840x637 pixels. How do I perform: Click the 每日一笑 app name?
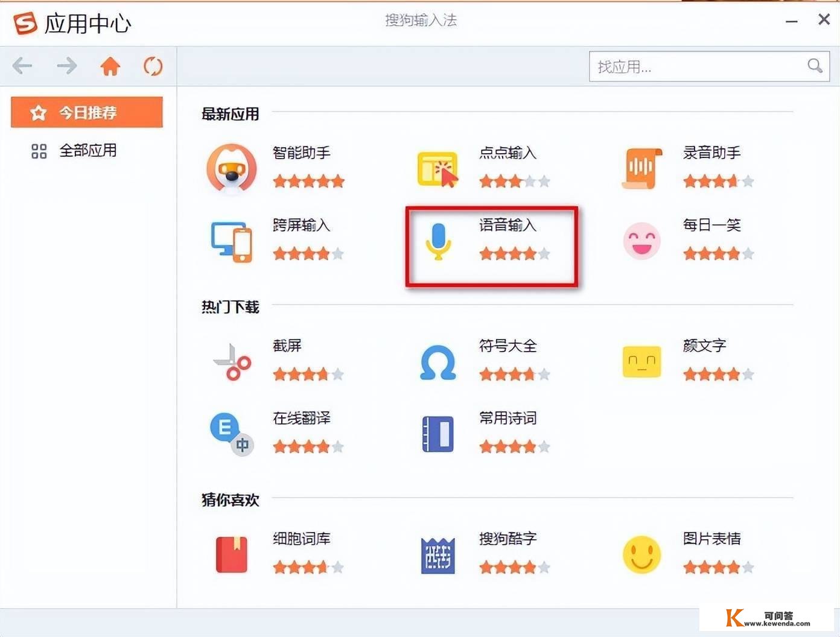click(712, 225)
